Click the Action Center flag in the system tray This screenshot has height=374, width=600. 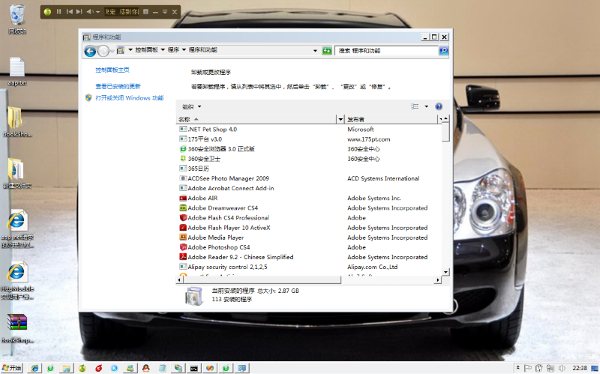[x=528, y=368]
